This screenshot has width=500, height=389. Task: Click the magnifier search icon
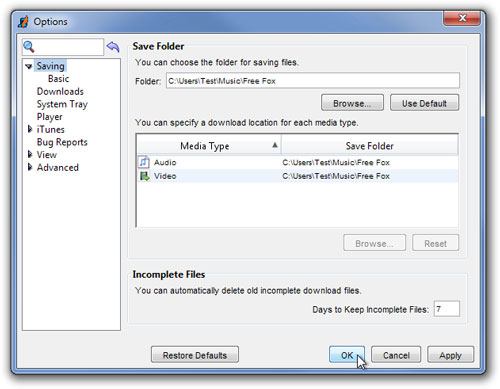(x=29, y=47)
